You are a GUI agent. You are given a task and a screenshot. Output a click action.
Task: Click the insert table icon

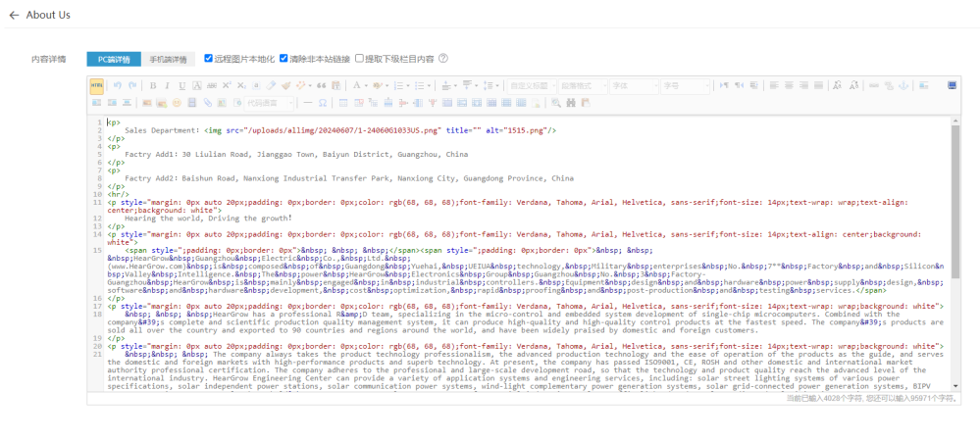[x=343, y=103]
